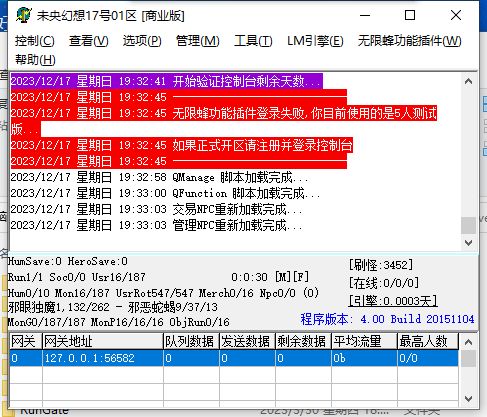This screenshot has height=417, width=487.
Task: Click the 最高人数 column header
Action: tap(428, 341)
